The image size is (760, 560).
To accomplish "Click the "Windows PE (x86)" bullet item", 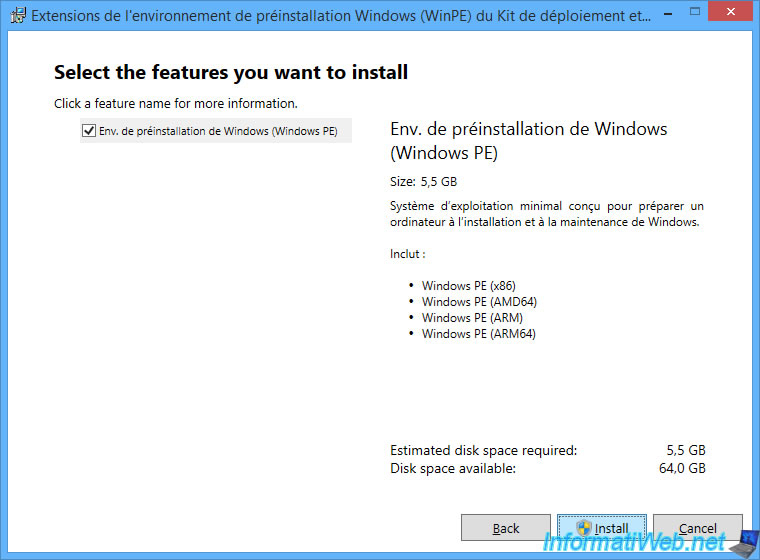I will [x=468, y=286].
